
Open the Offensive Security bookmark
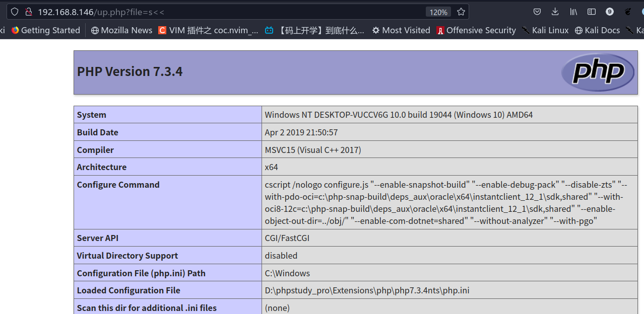pyautogui.click(x=476, y=30)
